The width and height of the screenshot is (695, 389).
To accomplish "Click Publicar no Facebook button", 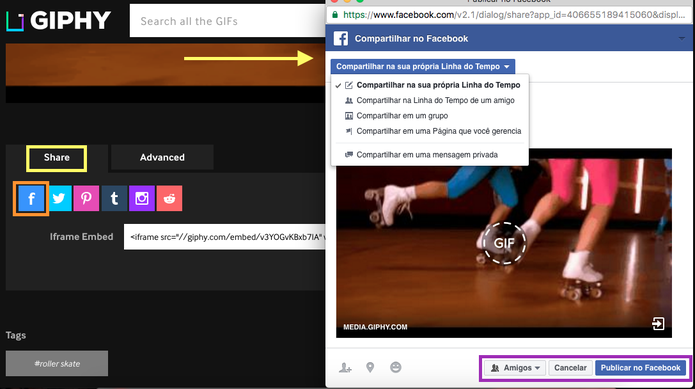I will pyautogui.click(x=640, y=368).
